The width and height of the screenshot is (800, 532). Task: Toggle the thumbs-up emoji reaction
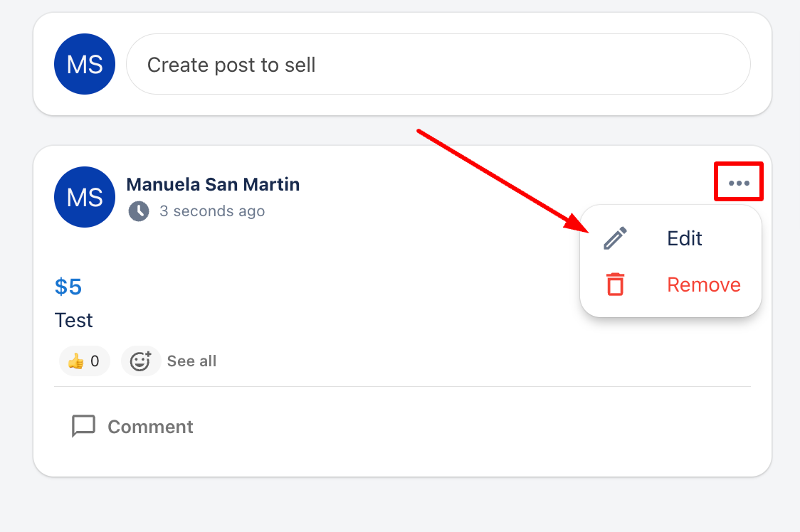[x=75, y=361]
